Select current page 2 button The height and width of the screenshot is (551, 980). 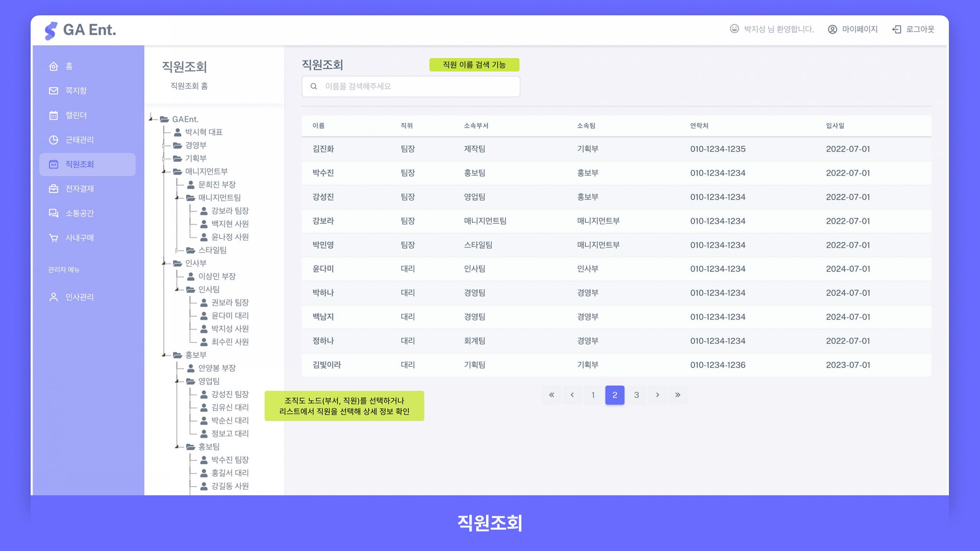615,395
